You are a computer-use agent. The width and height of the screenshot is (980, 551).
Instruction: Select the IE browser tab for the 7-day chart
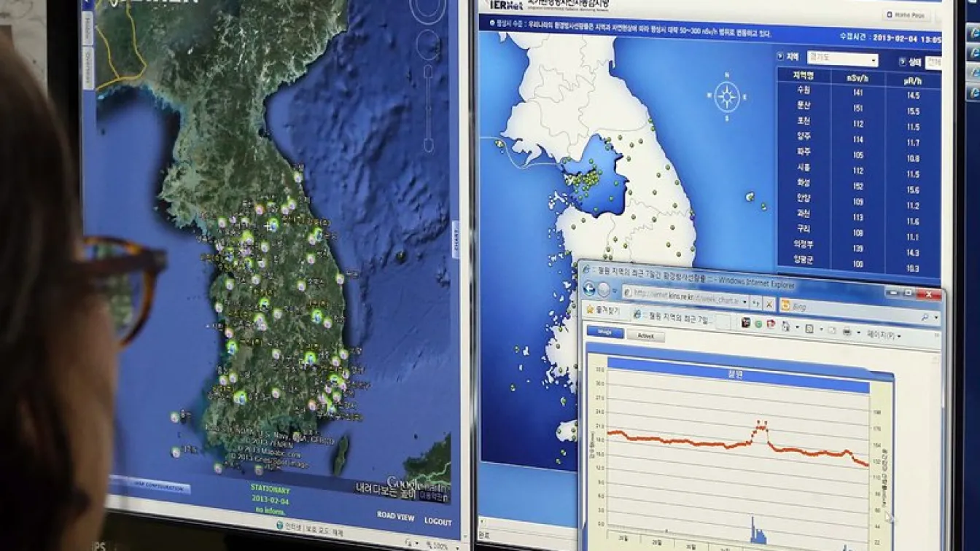click(x=672, y=316)
